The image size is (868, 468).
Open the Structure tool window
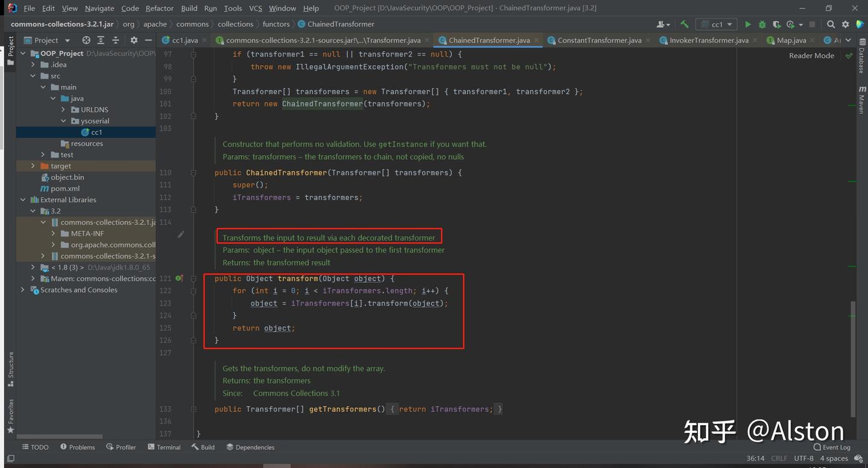[10, 369]
